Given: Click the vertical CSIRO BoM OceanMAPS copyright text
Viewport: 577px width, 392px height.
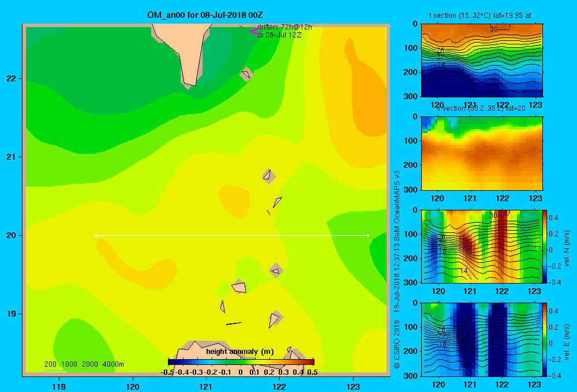Looking at the screenshot, I should point(397,270).
